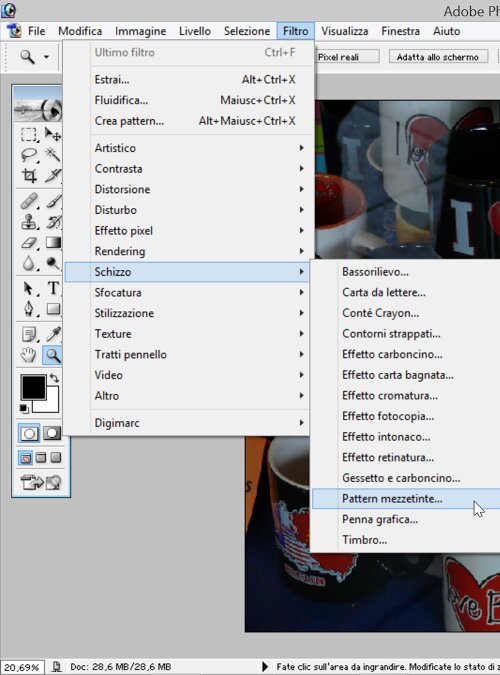Image resolution: width=500 pixels, height=675 pixels.
Task: Switch to Quick Mask mode
Action: coord(52,433)
